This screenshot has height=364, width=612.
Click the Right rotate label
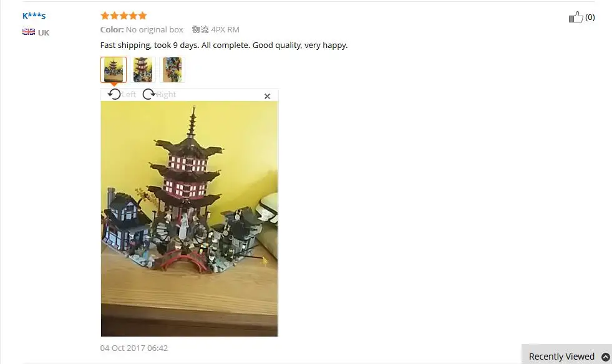[x=166, y=94]
